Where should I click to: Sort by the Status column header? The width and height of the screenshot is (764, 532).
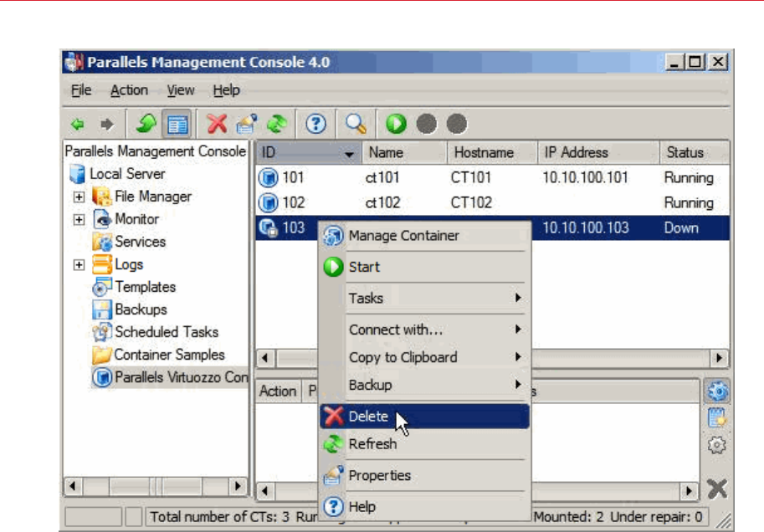tap(695, 153)
